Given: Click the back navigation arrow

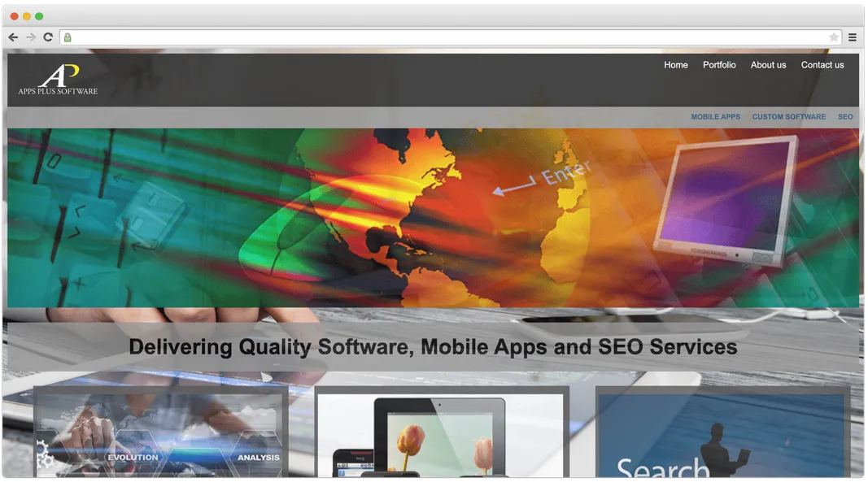Looking at the screenshot, I should click(x=12, y=37).
